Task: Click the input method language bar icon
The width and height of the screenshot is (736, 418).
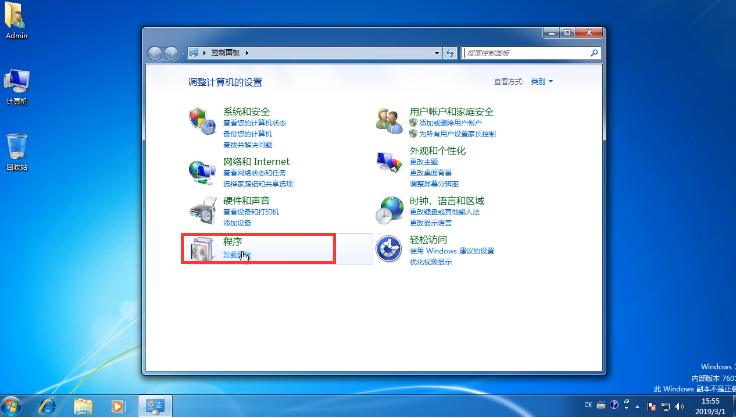Action: tap(588, 405)
